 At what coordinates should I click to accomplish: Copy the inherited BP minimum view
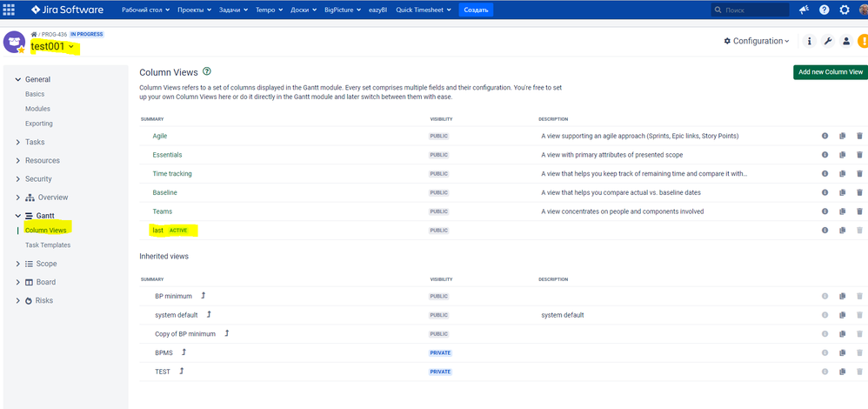click(843, 297)
